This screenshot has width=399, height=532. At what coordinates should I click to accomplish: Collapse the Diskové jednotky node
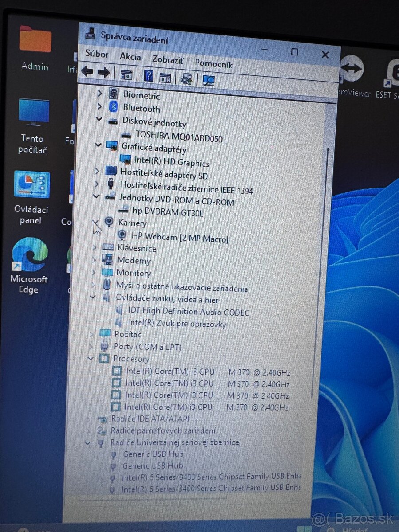pyautogui.click(x=98, y=119)
